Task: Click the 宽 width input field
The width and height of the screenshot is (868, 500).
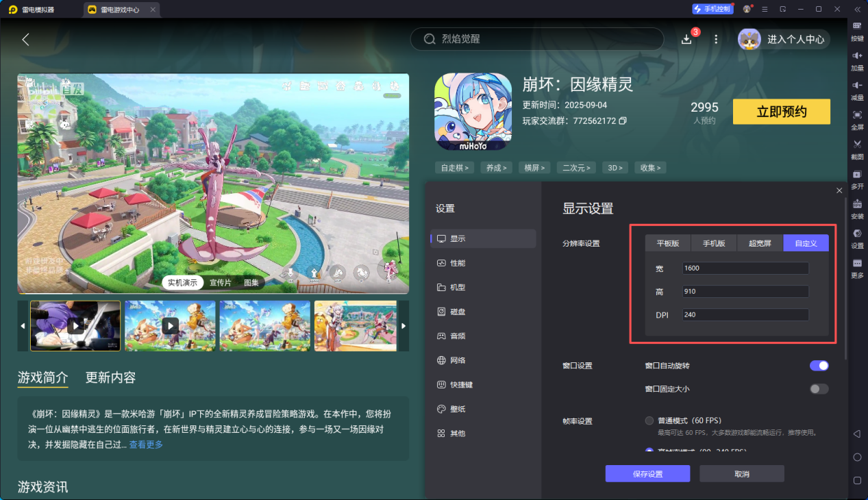Action: pyautogui.click(x=745, y=268)
